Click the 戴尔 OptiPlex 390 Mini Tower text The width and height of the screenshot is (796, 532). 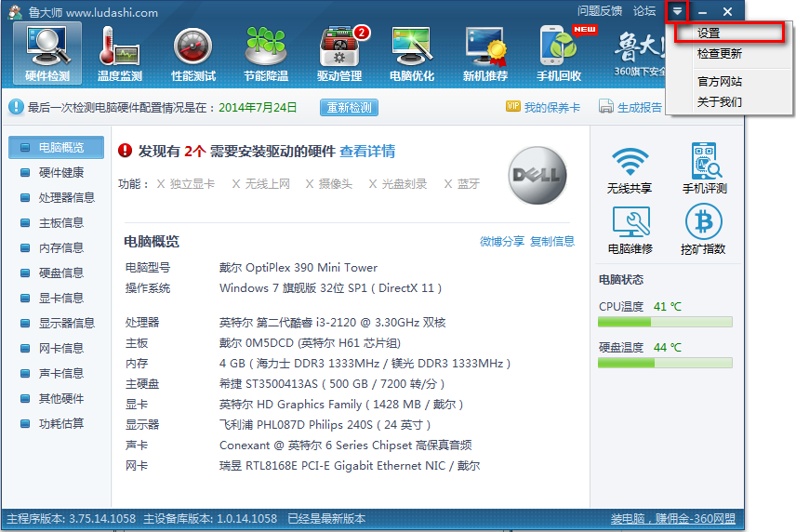[298, 268]
